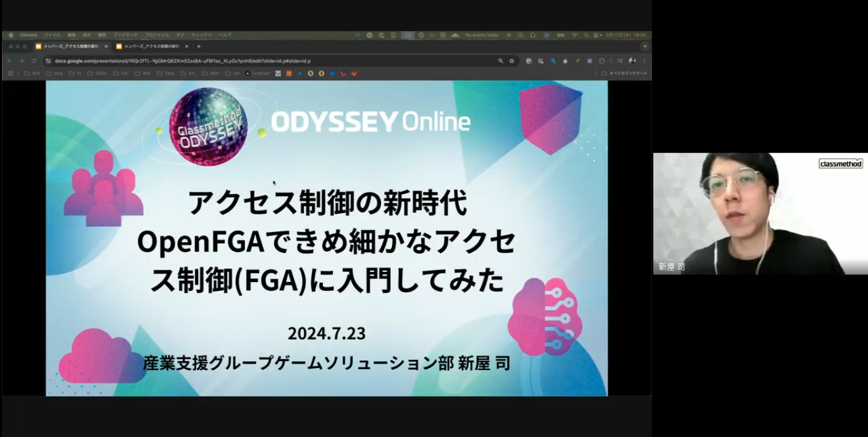
Task: Close the first メンバーズ tab
Action: click(x=106, y=46)
